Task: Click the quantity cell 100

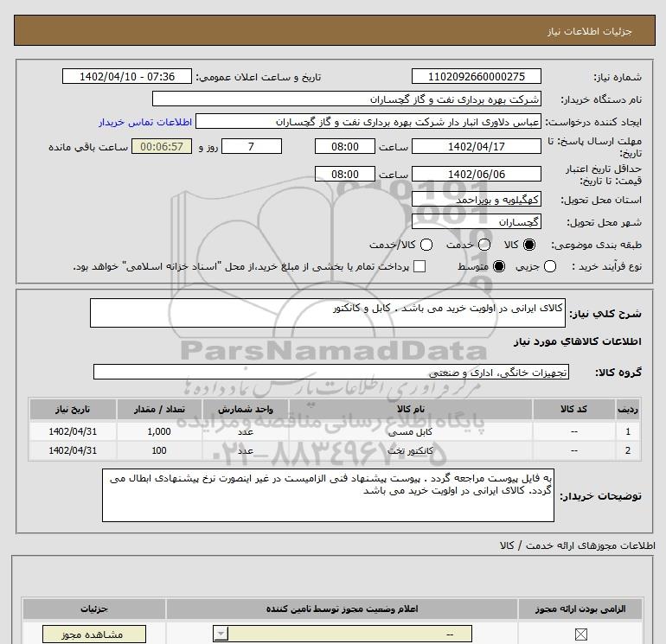Action: 159,451
